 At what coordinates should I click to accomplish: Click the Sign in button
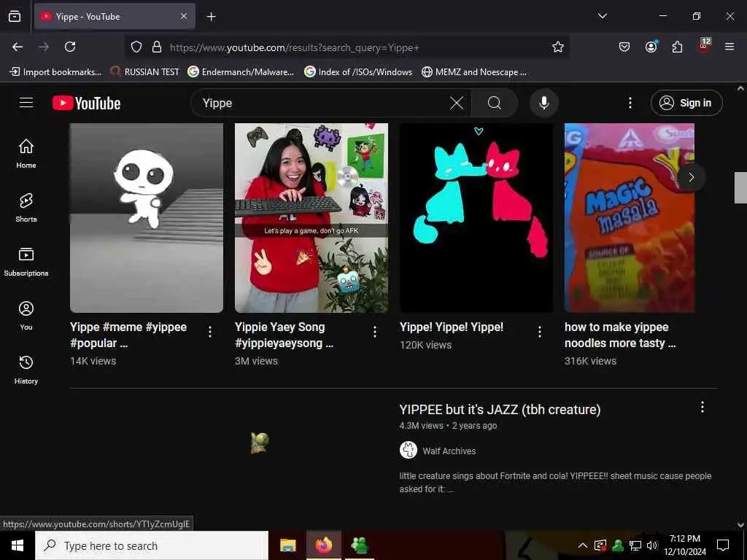point(686,103)
